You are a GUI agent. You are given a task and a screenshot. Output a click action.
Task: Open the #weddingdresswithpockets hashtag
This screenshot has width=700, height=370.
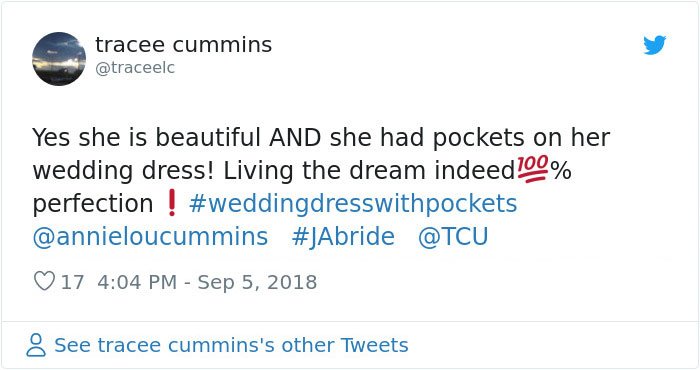(x=353, y=204)
